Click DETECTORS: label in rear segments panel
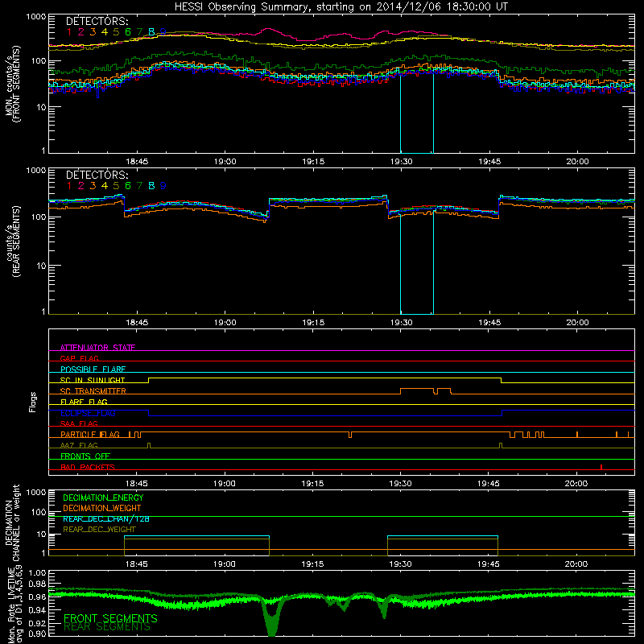The image size is (644, 644). [97, 175]
